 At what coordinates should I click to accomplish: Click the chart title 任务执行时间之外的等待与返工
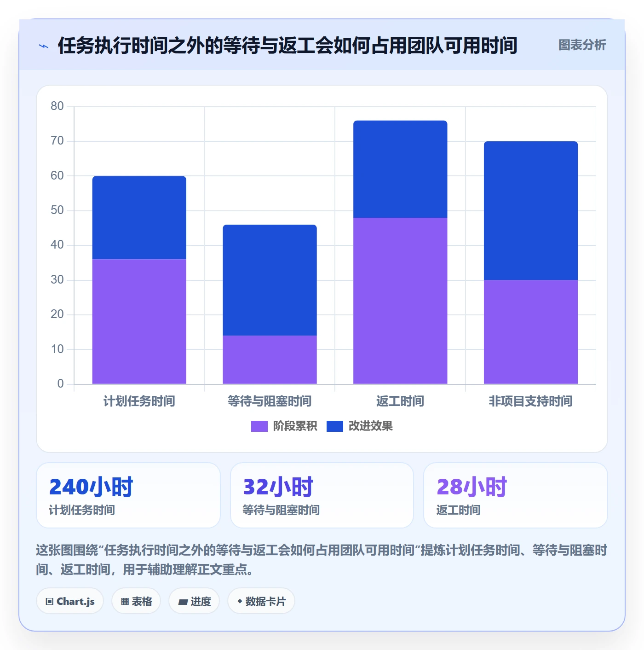[287, 46]
